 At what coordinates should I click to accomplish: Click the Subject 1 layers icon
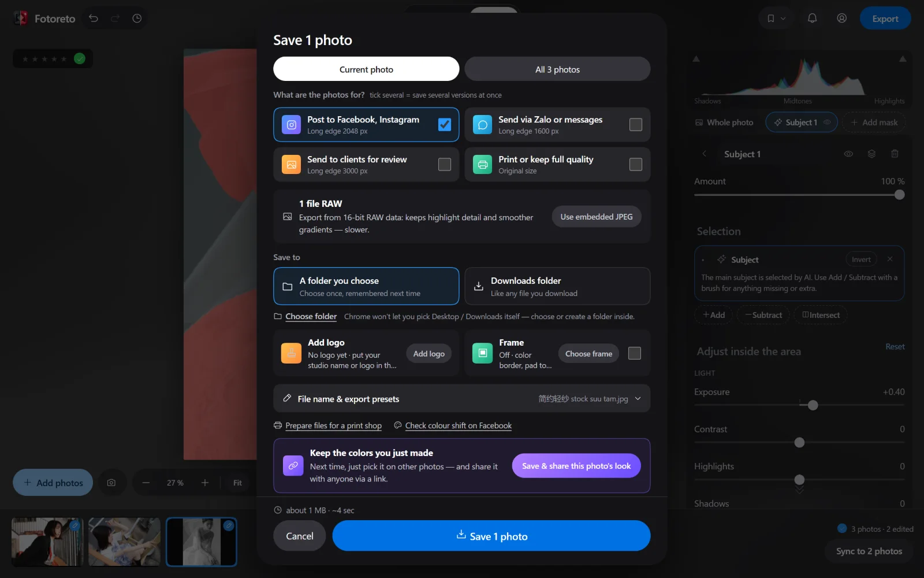click(x=871, y=154)
